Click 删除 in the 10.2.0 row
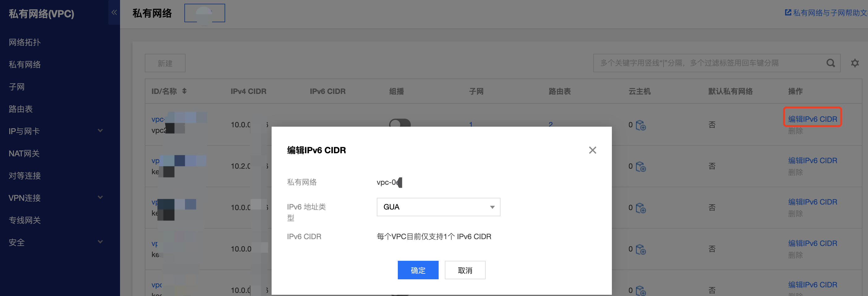Screen dimensions: 868x296 (795, 172)
